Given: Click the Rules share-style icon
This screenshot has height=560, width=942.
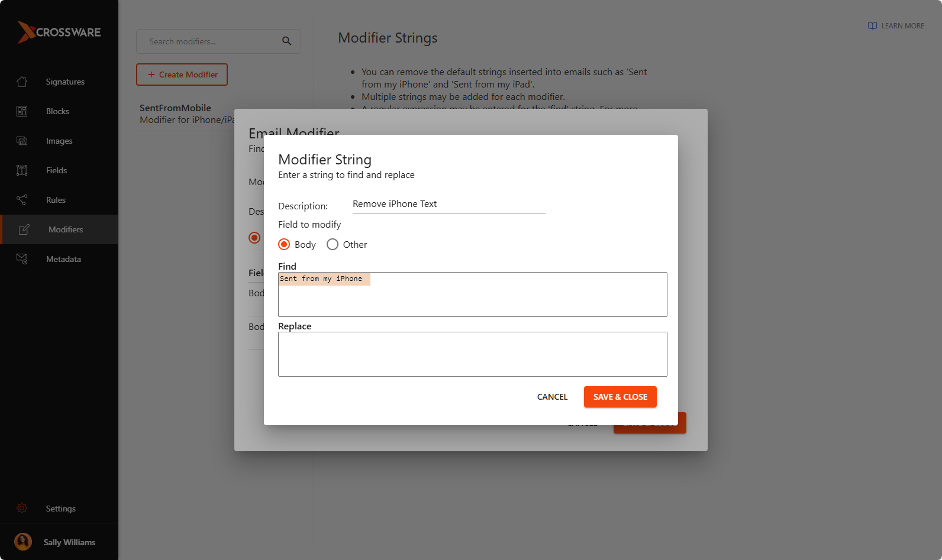Looking at the screenshot, I should pos(22,200).
